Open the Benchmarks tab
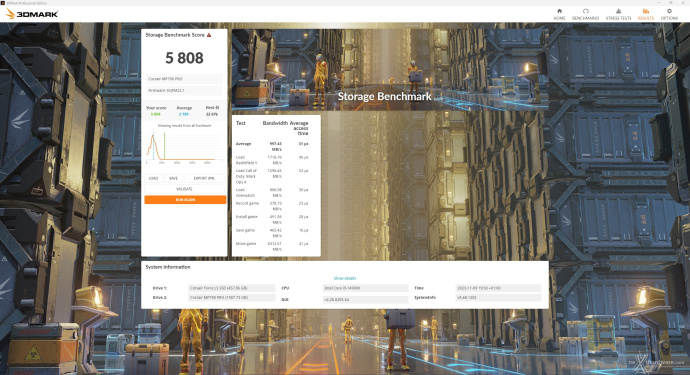The width and height of the screenshot is (690, 375). coord(585,14)
